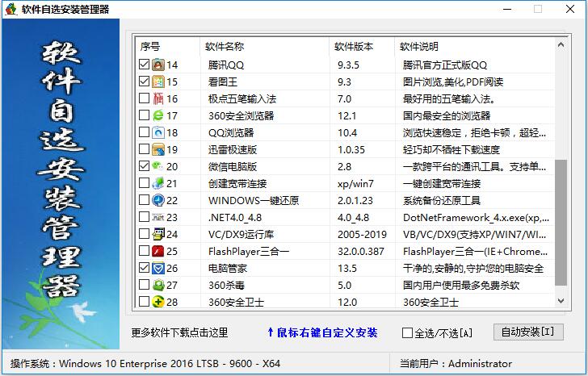Uncheck the 电脑管家 checkbox
The width and height of the screenshot is (588, 376).
[144, 268]
